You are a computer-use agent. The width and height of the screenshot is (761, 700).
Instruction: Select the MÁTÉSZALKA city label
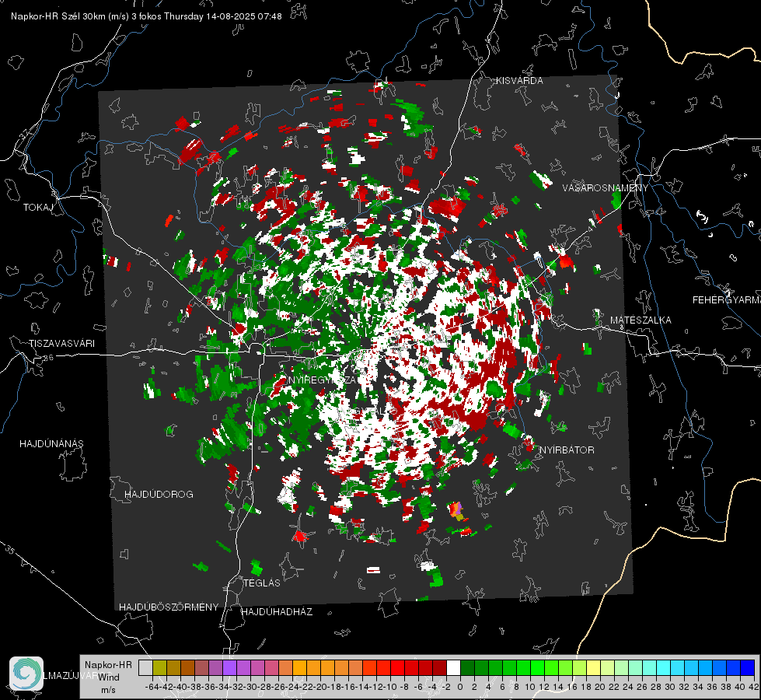(641, 320)
